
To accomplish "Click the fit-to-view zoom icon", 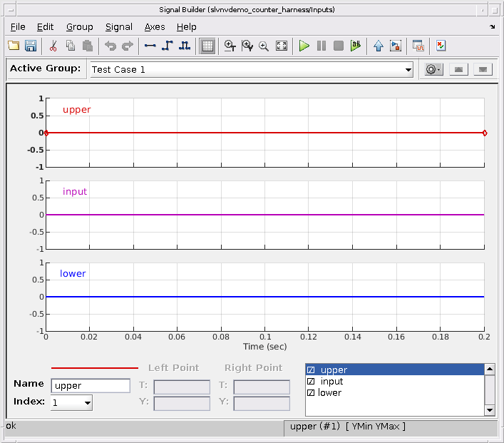I will point(282,46).
